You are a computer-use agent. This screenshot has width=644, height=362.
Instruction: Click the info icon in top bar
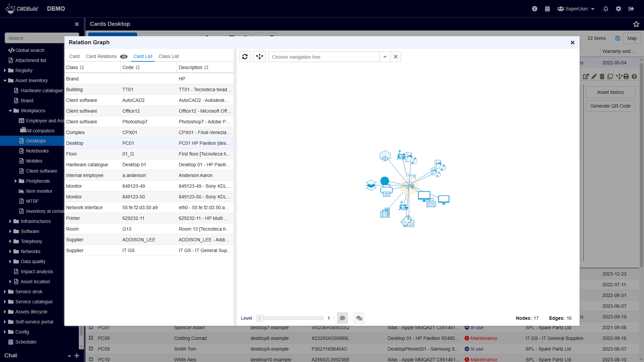click(535, 9)
